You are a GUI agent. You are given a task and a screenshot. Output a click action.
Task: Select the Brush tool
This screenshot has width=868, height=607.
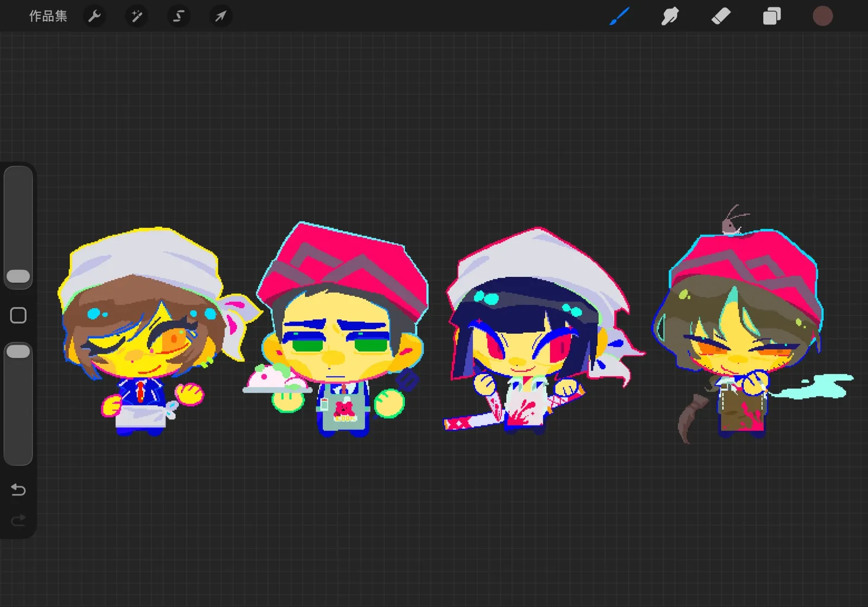point(620,16)
